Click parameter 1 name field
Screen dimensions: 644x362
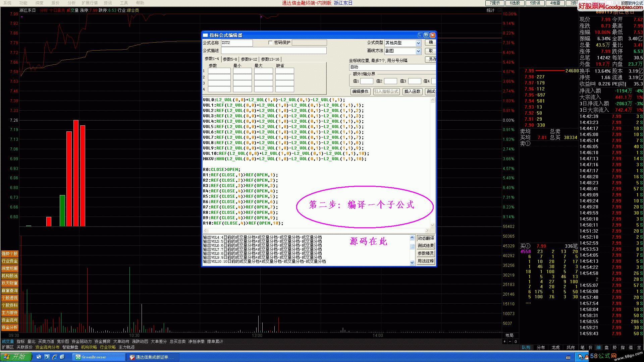point(219,71)
